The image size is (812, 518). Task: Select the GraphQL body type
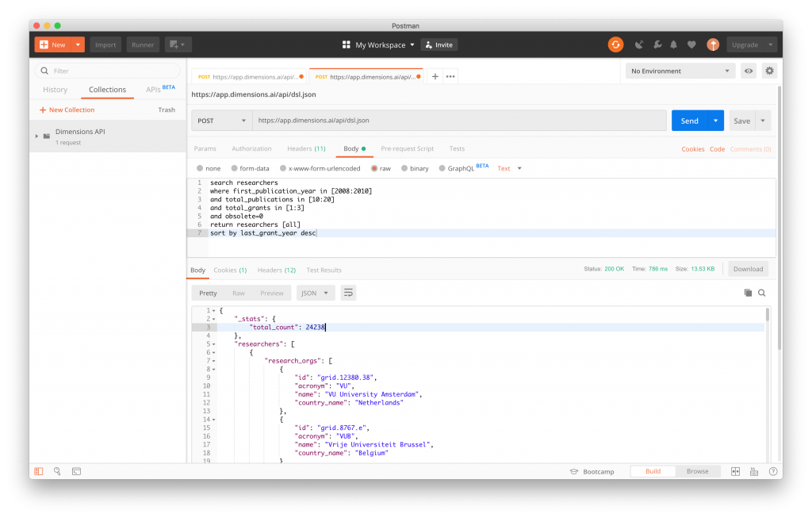(442, 168)
